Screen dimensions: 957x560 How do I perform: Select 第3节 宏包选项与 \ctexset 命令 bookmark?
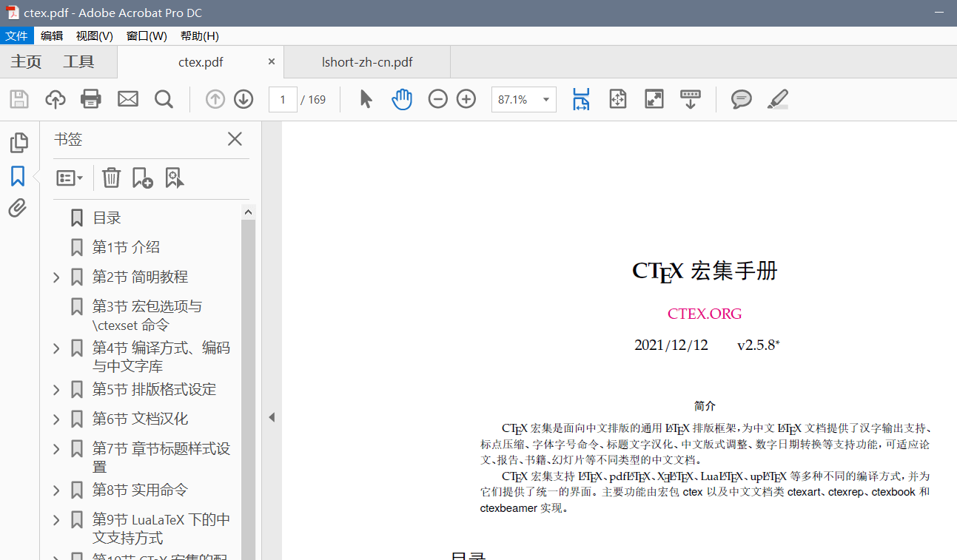(147, 316)
